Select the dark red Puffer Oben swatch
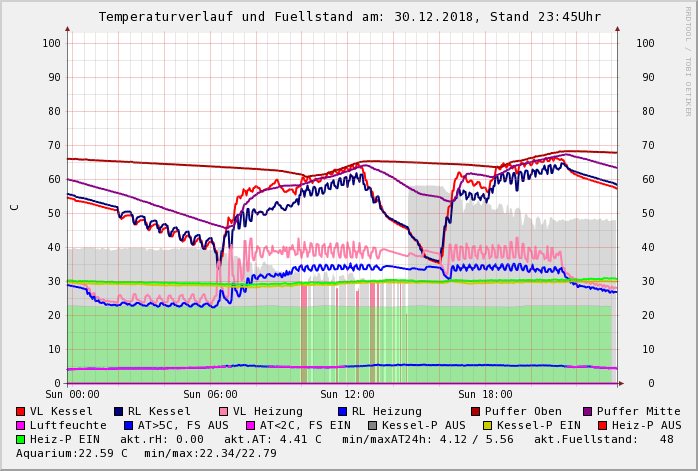Viewport: 698px width, 471px height. 476,411
